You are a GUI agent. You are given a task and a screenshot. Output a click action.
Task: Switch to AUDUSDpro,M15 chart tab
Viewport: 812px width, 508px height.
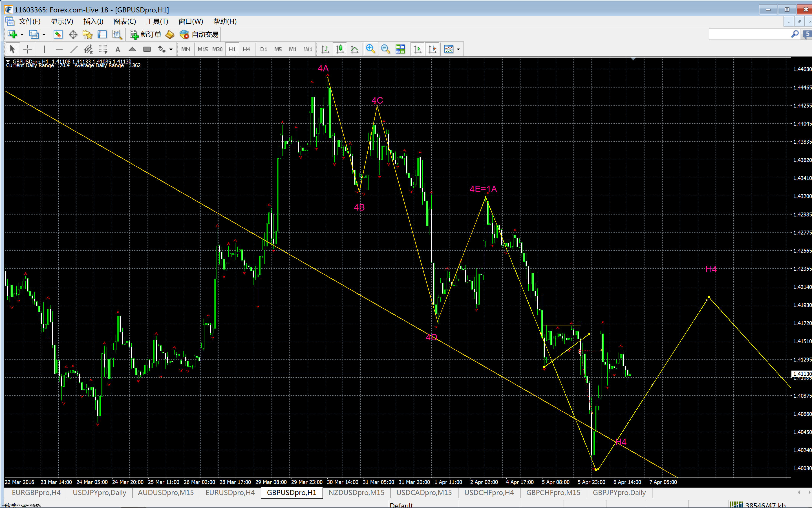(166, 492)
